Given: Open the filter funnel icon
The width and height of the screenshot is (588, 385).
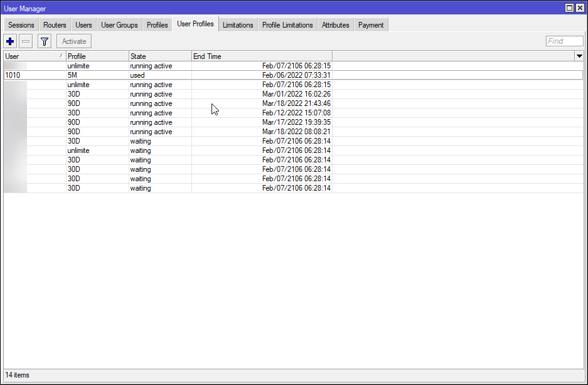Looking at the screenshot, I should 45,41.
